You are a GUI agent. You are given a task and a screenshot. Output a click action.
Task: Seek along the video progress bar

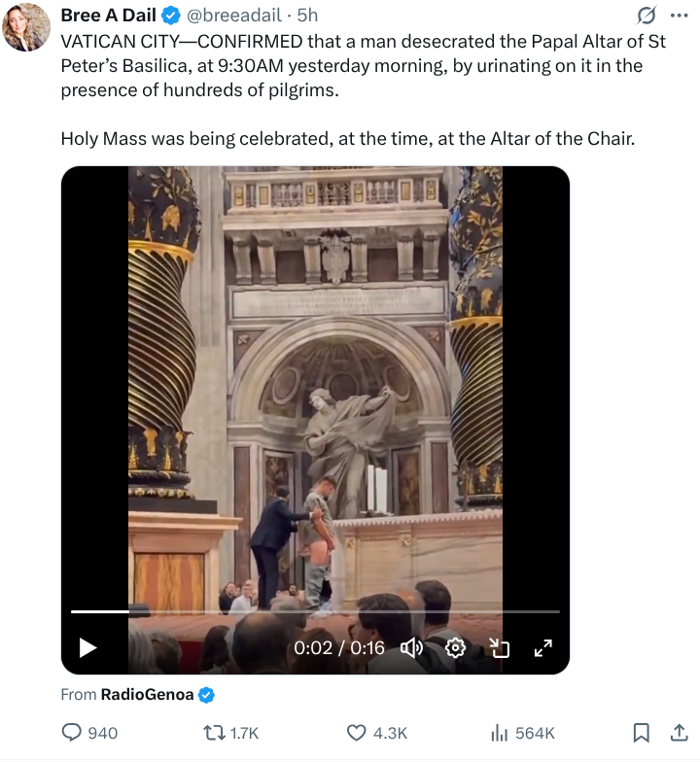[315, 612]
